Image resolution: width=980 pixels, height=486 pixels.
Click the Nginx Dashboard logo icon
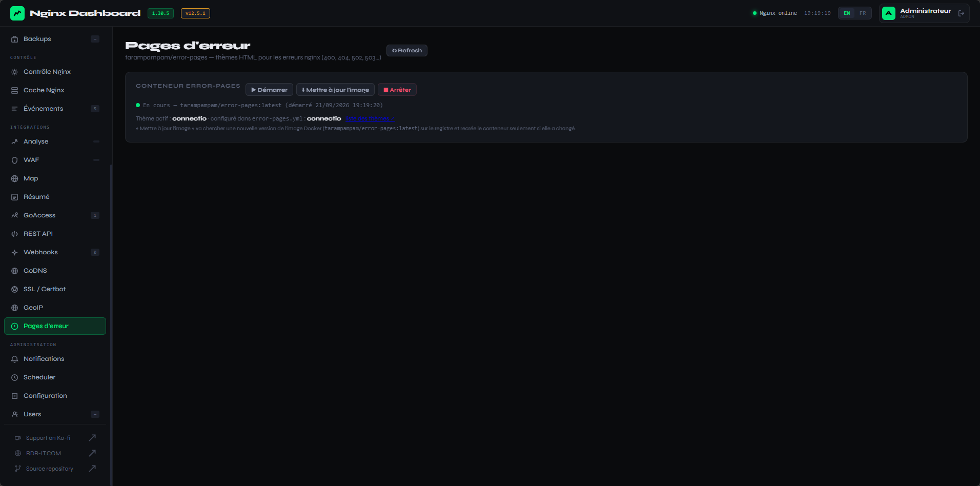click(17, 13)
